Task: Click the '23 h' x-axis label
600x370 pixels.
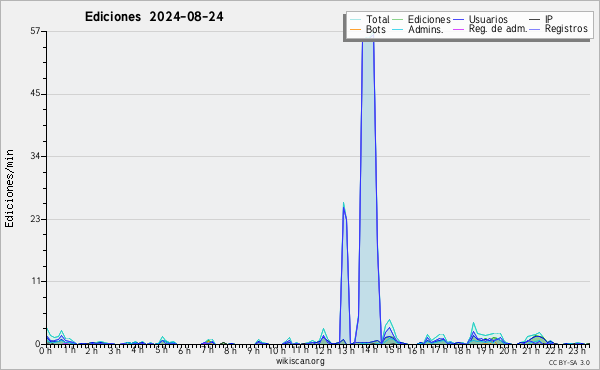Action: click(577, 351)
